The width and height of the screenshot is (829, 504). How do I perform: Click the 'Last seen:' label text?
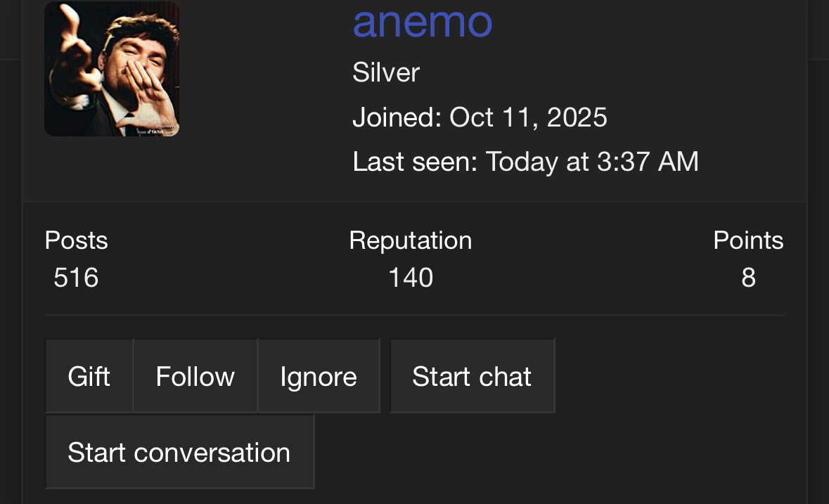click(415, 162)
